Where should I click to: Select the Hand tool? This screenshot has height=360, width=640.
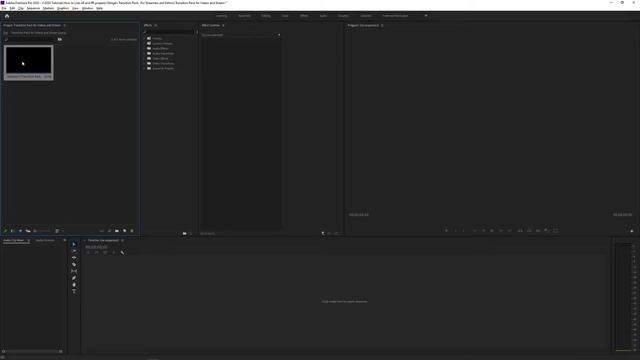tap(74, 284)
